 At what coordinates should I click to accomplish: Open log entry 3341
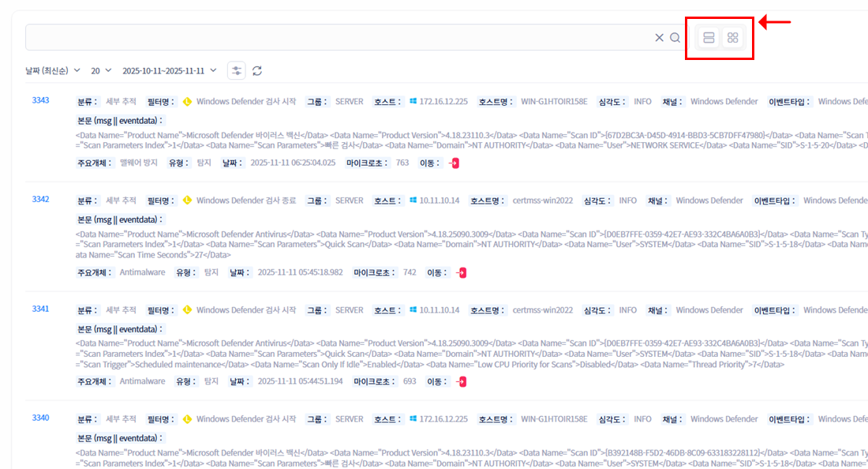40,309
